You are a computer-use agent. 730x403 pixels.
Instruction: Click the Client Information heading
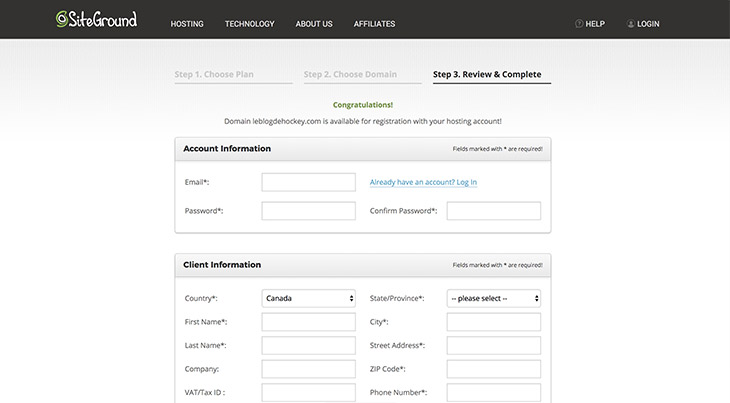coord(222,265)
